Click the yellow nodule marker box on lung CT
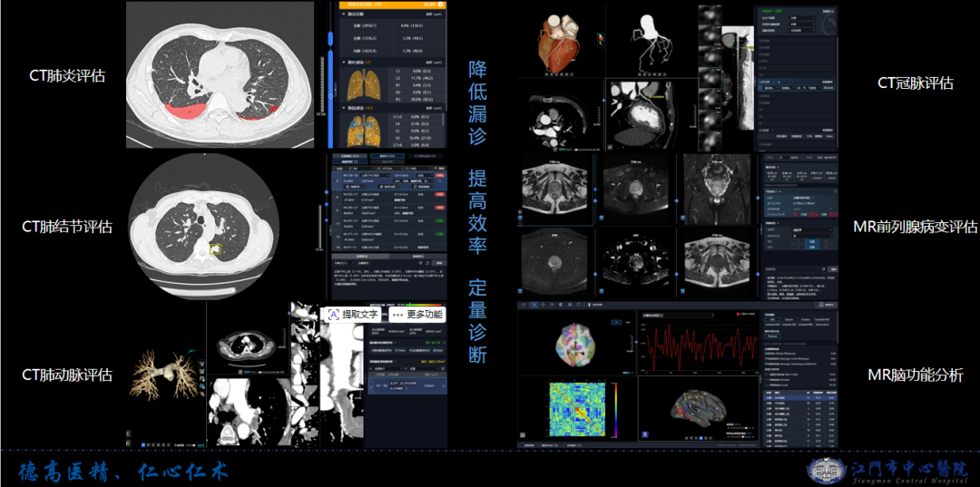The width and height of the screenshot is (980, 487). click(216, 248)
